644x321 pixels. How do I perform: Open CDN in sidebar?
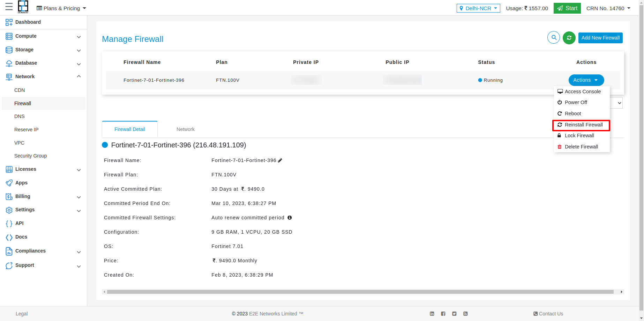20,90
